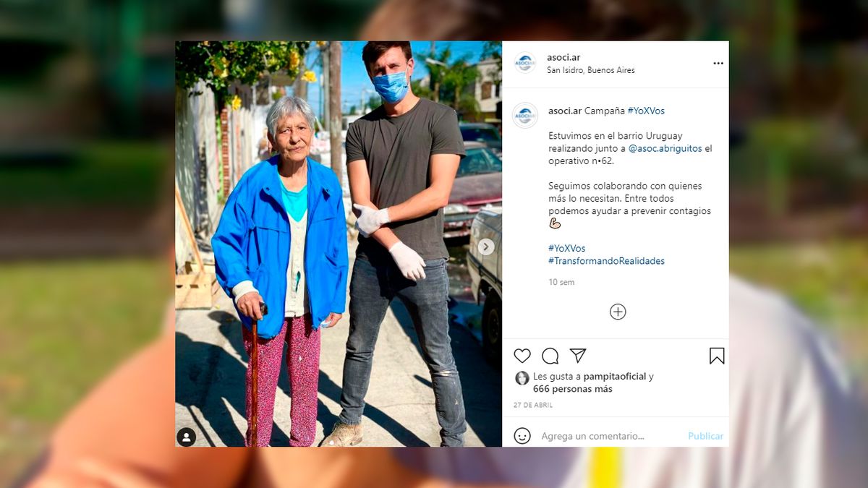Go to next photo with the arrow
This screenshot has height=488, width=868.
click(486, 247)
